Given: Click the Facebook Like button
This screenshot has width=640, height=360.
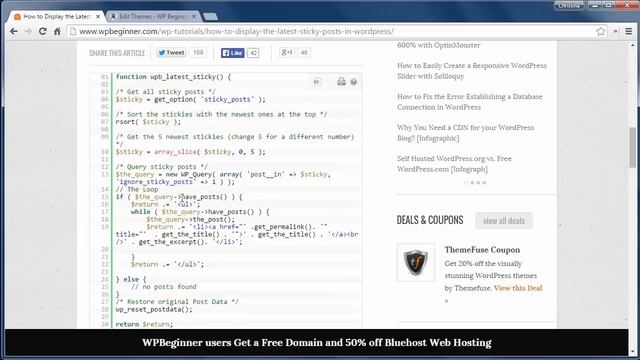Looking at the screenshot, I should [x=233, y=53].
